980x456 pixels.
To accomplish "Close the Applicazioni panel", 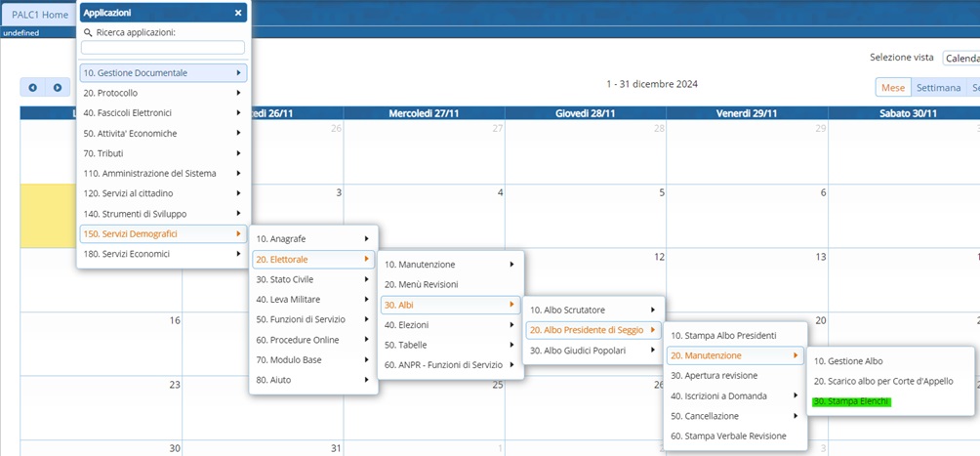I will click(238, 13).
